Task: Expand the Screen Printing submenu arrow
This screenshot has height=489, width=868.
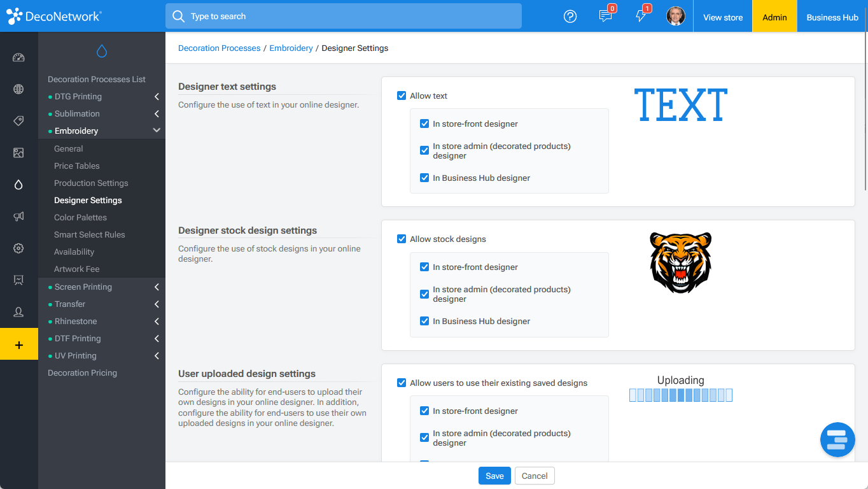Action: (157, 287)
